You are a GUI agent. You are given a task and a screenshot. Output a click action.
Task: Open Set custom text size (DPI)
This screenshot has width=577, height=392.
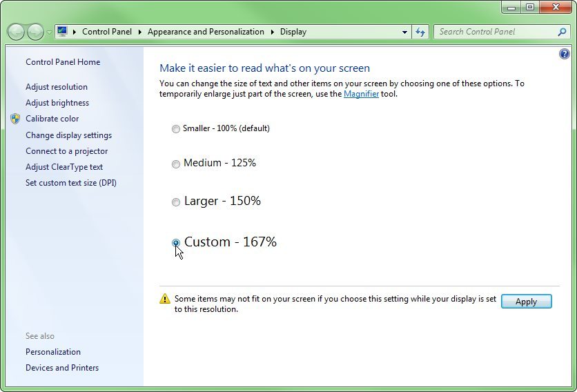click(x=71, y=183)
